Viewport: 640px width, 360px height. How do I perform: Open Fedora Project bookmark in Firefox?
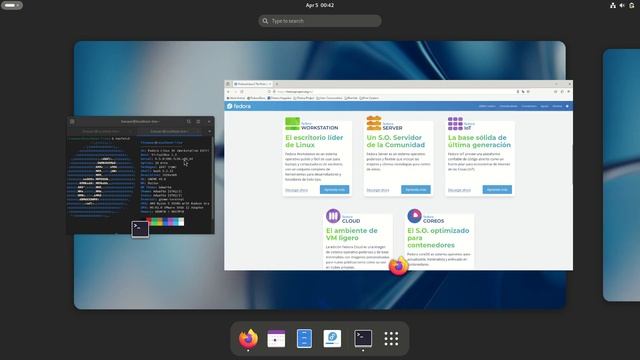304,98
